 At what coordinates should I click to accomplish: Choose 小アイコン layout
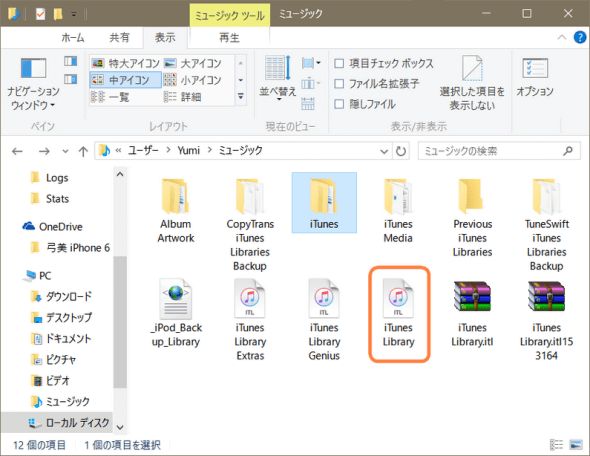[193, 80]
